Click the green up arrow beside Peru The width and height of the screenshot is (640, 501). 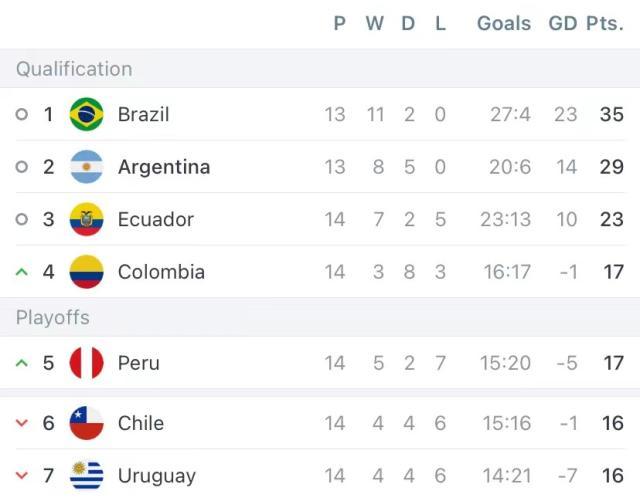point(22,363)
